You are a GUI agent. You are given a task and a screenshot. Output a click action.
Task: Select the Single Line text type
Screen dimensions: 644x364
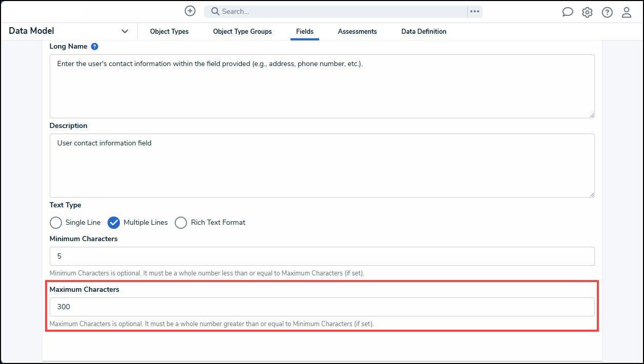click(x=56, y=223)
